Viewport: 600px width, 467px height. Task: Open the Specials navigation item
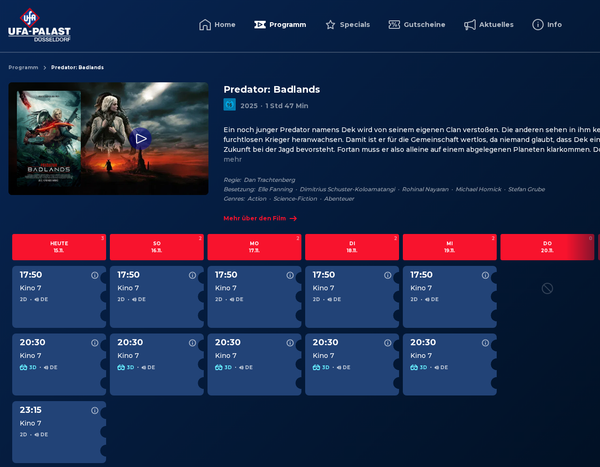(x=347, y=24)
